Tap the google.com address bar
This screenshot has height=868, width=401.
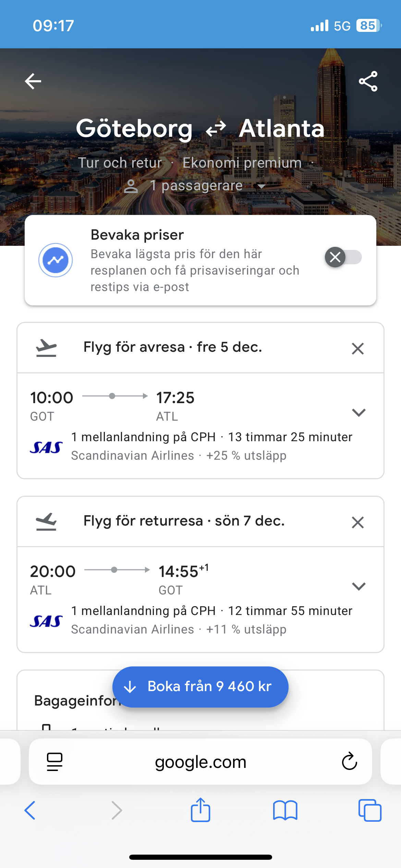(x=200, y=762)
